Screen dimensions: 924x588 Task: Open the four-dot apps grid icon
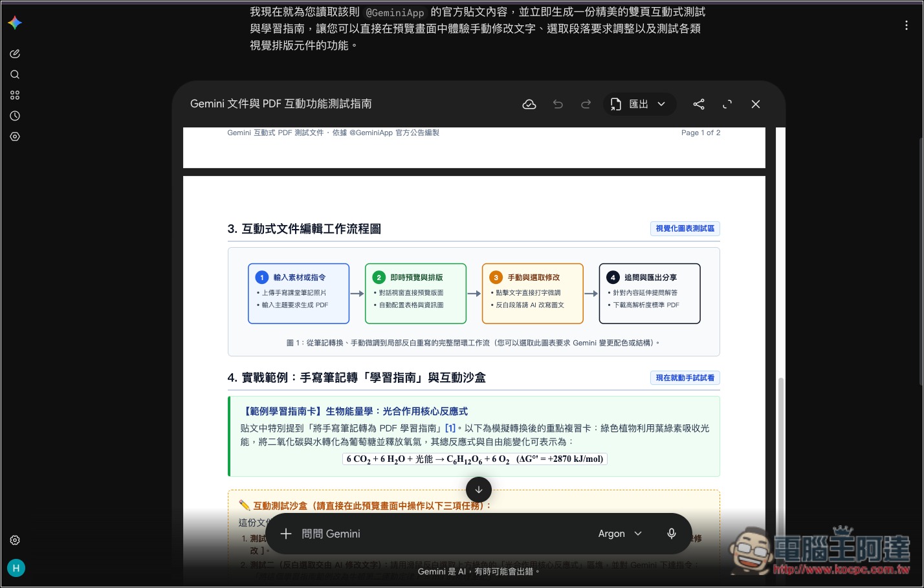pyautogui.click(x=15, y=95)
